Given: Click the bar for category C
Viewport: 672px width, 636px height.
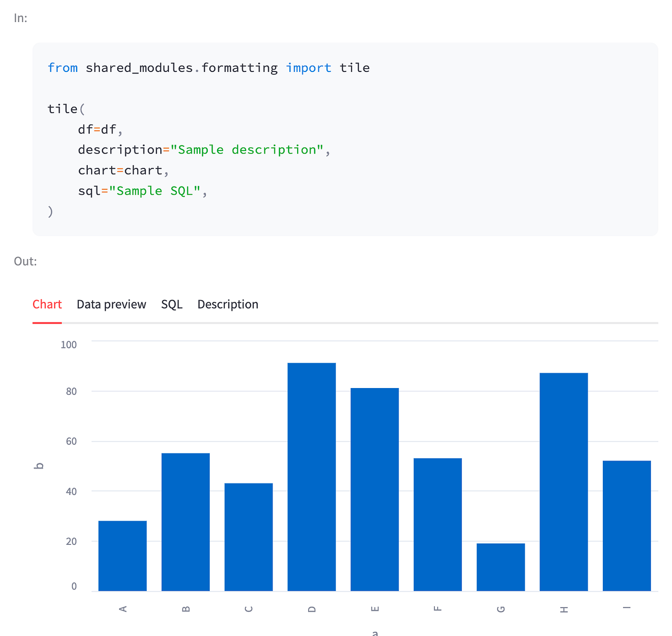Looking at the screenshot, I should pos(249,537).
